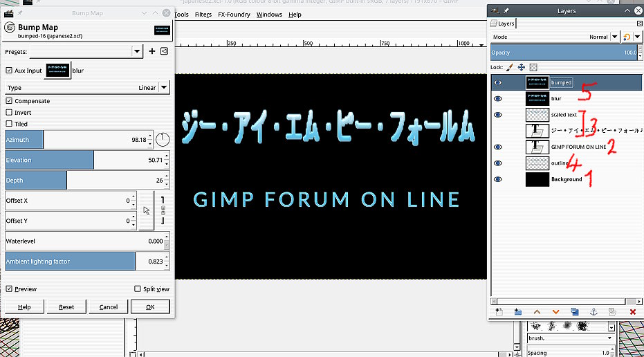Click the Aux Input blur thumbnail button
Viewport: 644px width, 357px height.
pos(57,71)
